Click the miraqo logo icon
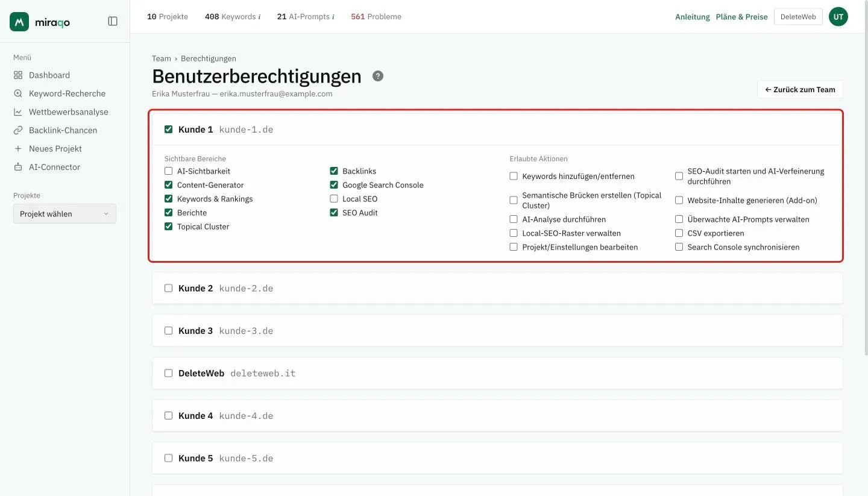The width and height of the screenshot is (868, 496). coord(19,22)
